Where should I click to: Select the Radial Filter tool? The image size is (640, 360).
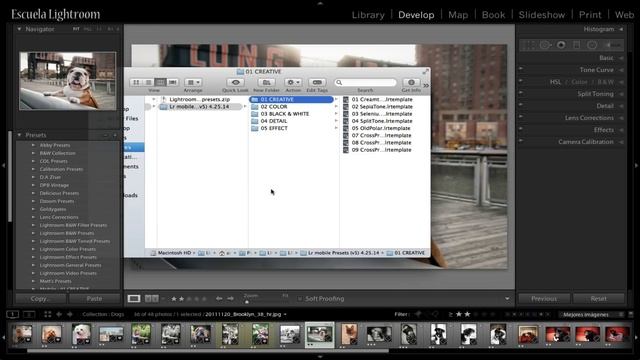(x=592, y=45)
